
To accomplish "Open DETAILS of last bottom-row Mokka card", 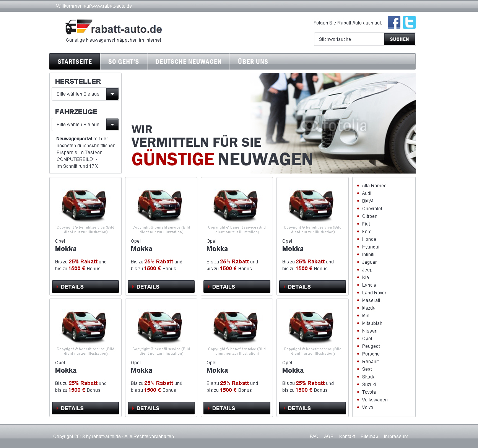I will coord(312,408).
